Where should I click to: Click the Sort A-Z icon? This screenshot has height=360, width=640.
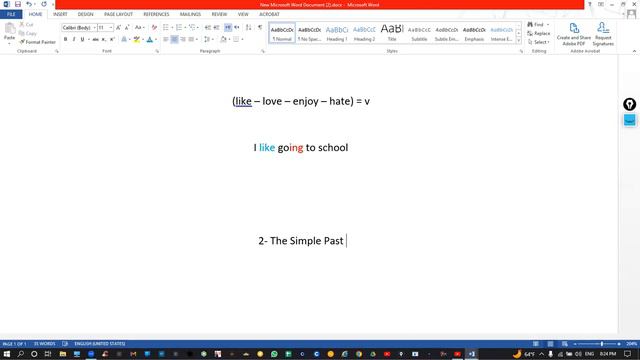tap(249, 27)
